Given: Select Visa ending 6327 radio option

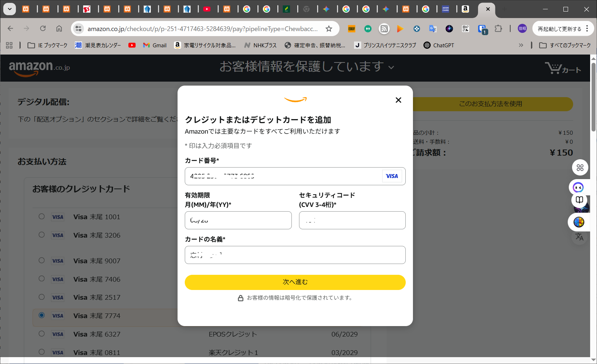Looking at the screenshot, I should [42, 334].
